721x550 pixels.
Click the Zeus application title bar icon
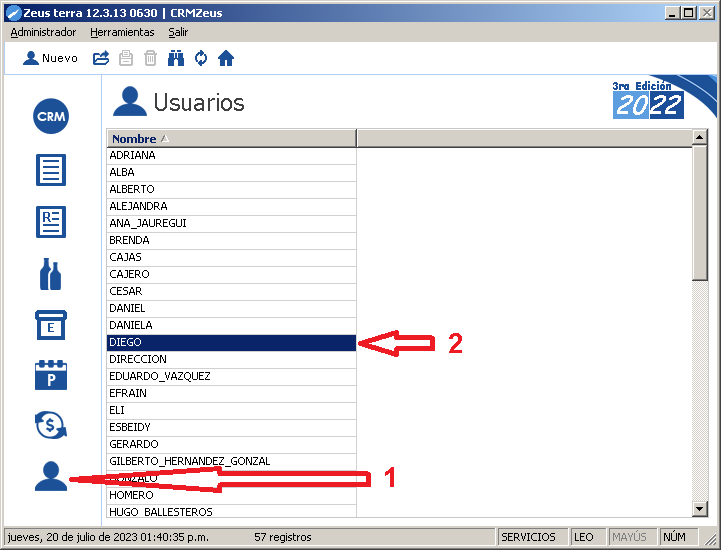[13, 13]
